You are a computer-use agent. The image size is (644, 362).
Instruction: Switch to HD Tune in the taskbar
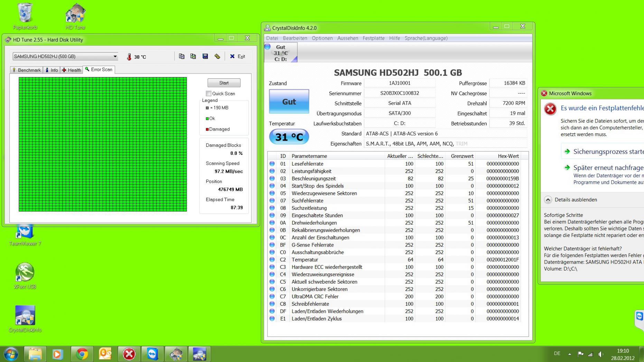[x=176, y=354]
